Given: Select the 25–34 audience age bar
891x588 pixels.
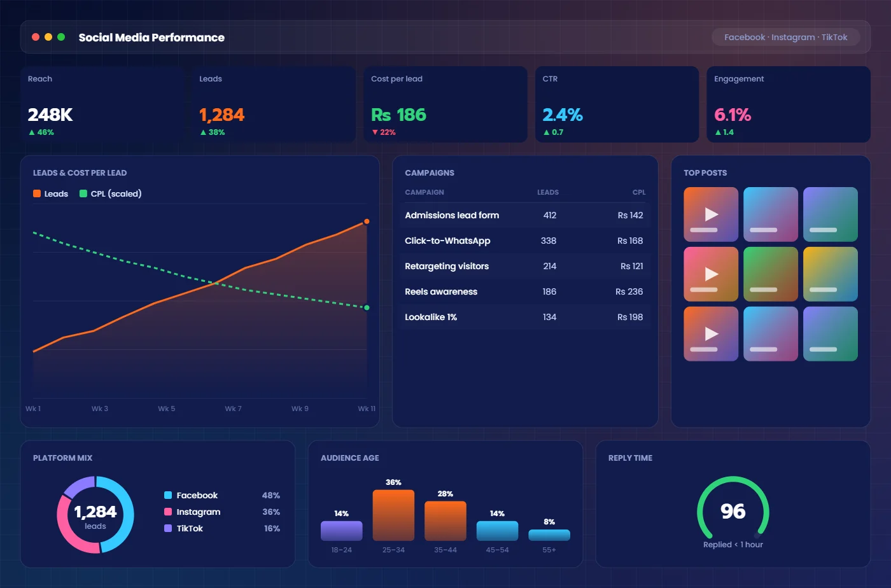Looking at the screenshot, I should click(x=393, y=515).
